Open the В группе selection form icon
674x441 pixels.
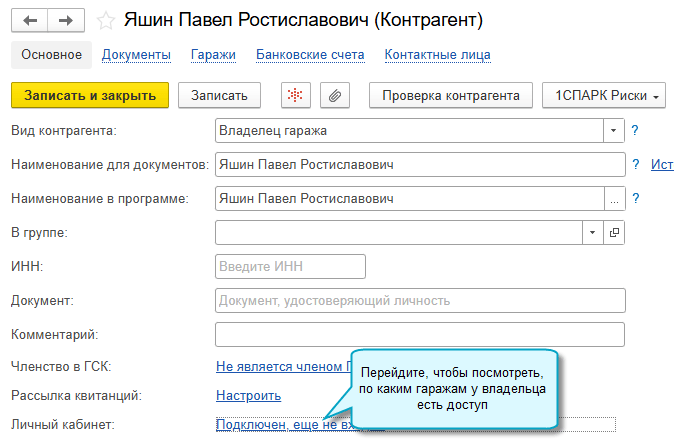click(x=615, y=232)
